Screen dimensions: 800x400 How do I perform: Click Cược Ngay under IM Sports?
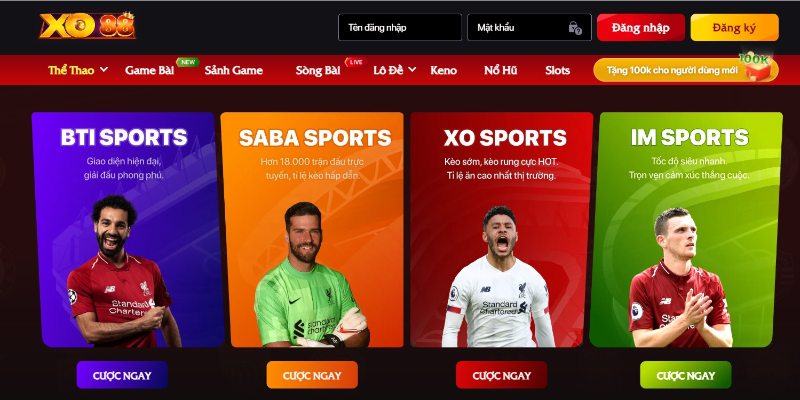tap(686, 376)
